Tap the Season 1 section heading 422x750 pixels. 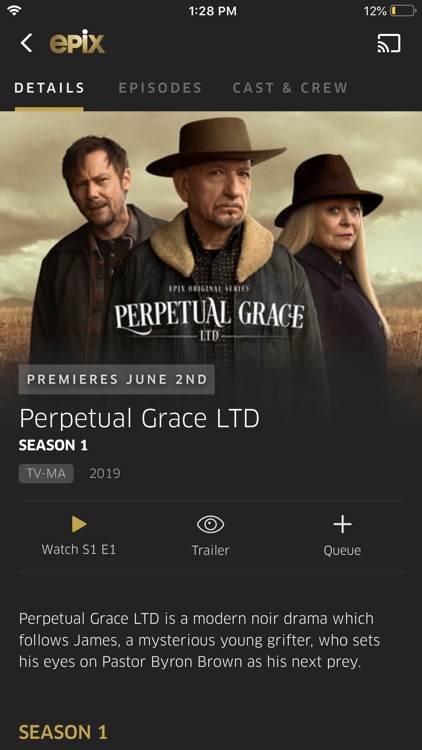click(63, 732)
